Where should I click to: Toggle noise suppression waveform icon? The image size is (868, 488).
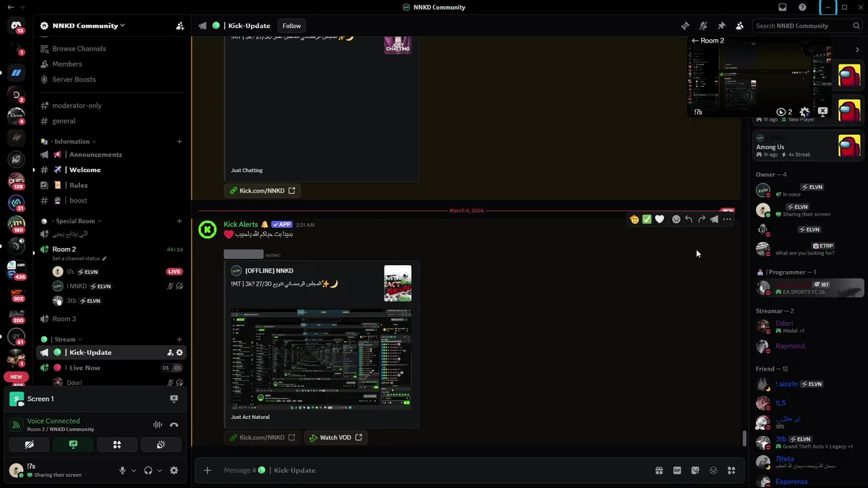[x=157, y=425]
